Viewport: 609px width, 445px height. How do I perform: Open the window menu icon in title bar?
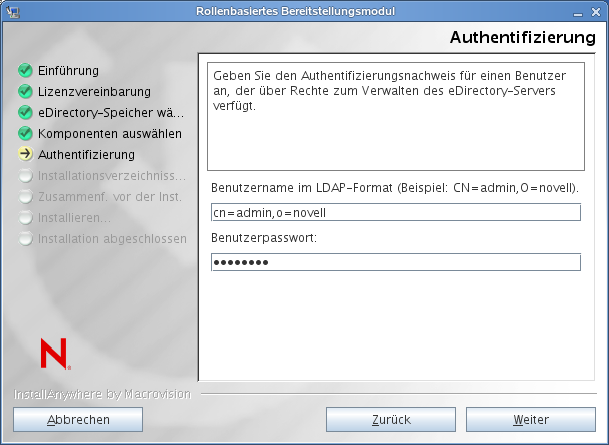(x=11, y=11)
